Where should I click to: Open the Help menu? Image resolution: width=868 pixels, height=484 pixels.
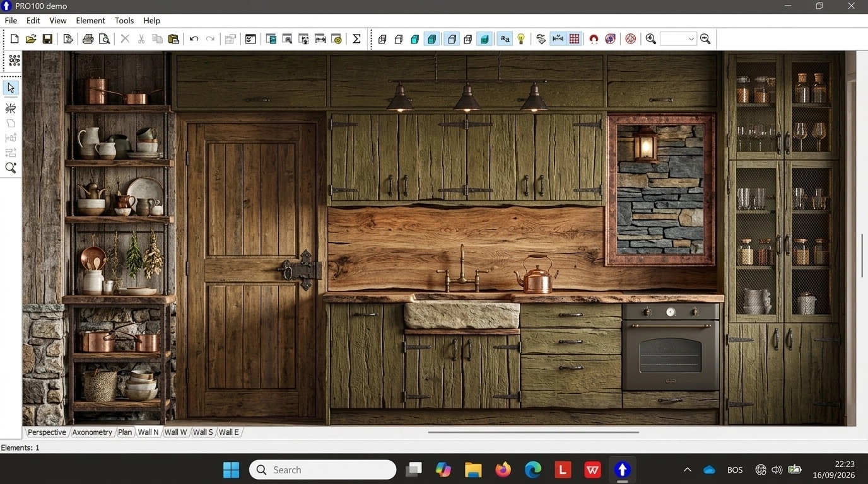pos(152,21)
